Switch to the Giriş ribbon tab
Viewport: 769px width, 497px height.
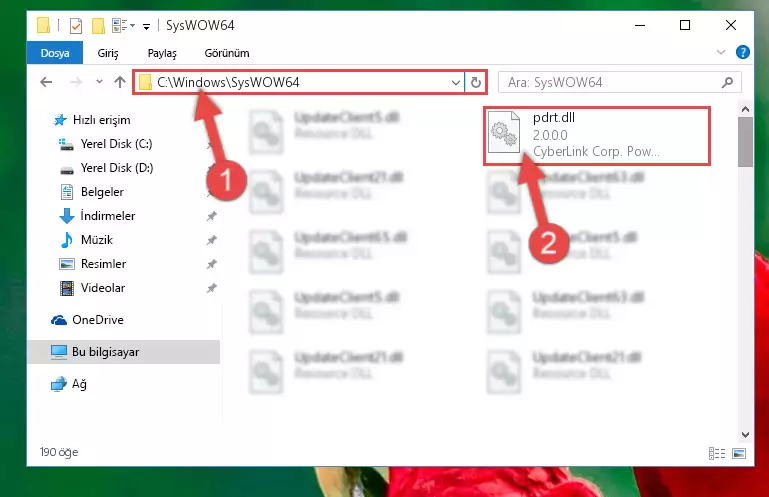(x=108, y=53)
